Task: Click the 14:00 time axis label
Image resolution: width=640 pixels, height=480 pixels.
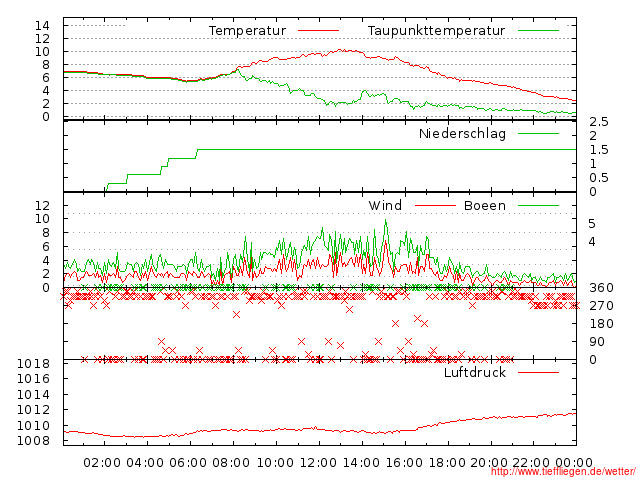Action: point(361,463)
